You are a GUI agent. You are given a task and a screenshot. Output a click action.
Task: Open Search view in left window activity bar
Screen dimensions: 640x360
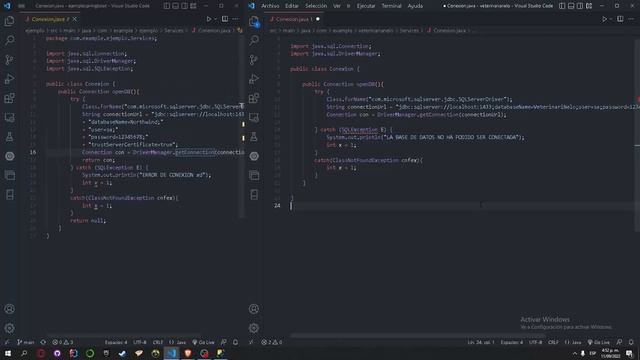point(9,40)
